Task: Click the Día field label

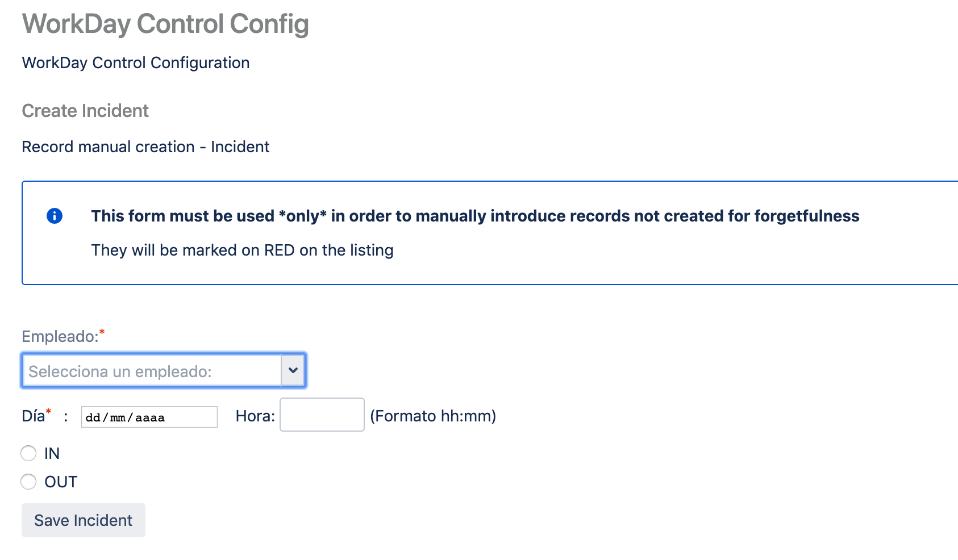Action: click(34, 416)
